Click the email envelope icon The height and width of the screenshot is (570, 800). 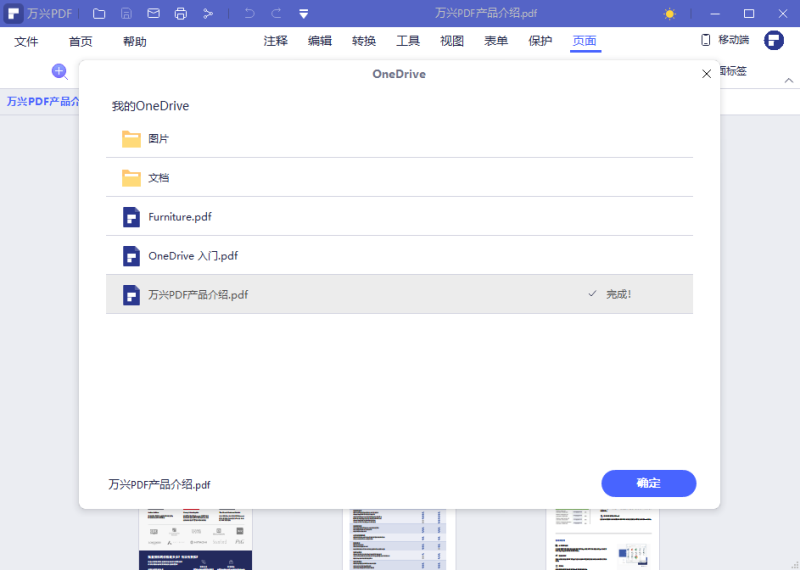tap(153, 14)
